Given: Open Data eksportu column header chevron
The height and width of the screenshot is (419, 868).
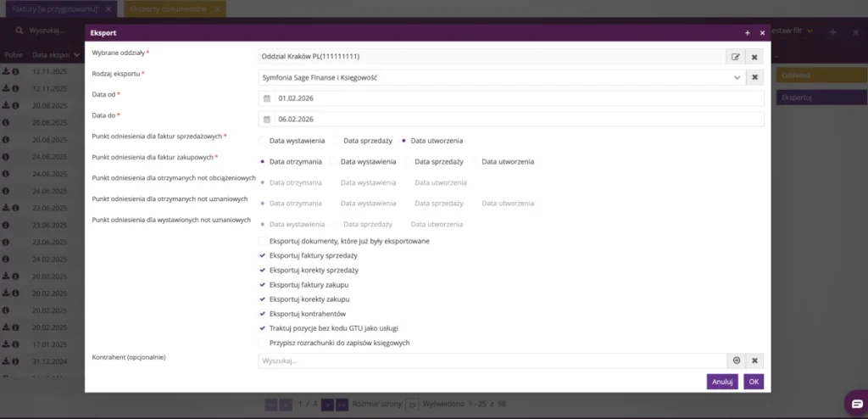Looking at the screenshot, I should (75, 55).
